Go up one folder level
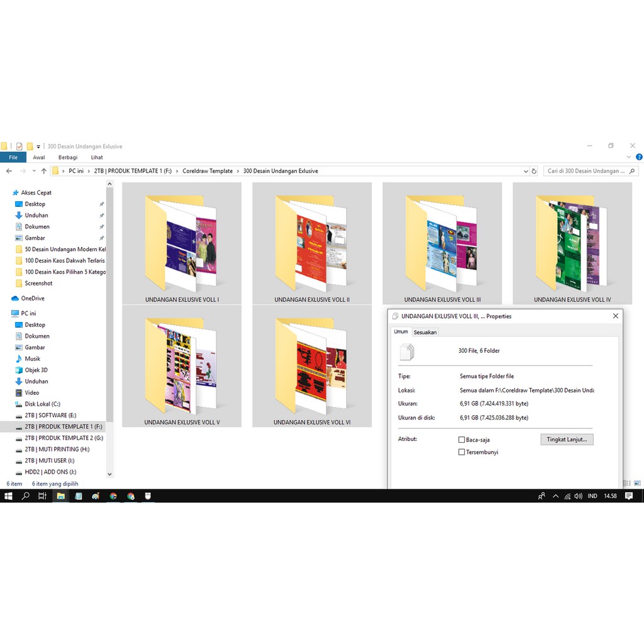Viewport: 644px width, 644px height. 43,171
